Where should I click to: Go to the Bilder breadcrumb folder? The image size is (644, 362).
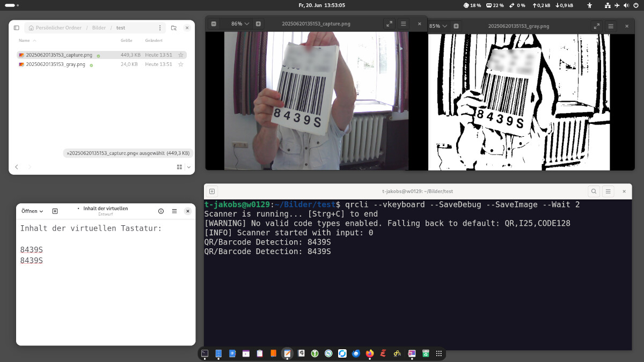pyautogui.click(x=99, y=28)
